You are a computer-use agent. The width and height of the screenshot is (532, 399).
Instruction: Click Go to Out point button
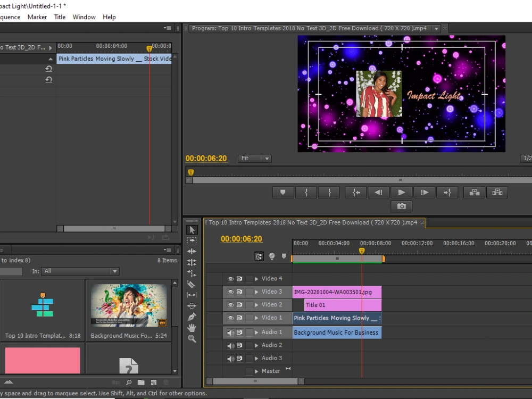pos(447,193)
